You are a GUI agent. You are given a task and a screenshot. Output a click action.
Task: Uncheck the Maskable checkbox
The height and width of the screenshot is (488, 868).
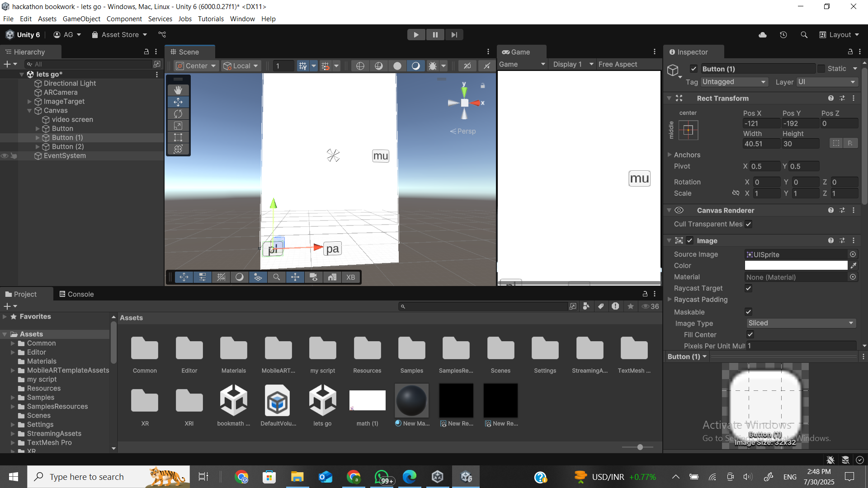pyautogui.click(x=749, y=312)
